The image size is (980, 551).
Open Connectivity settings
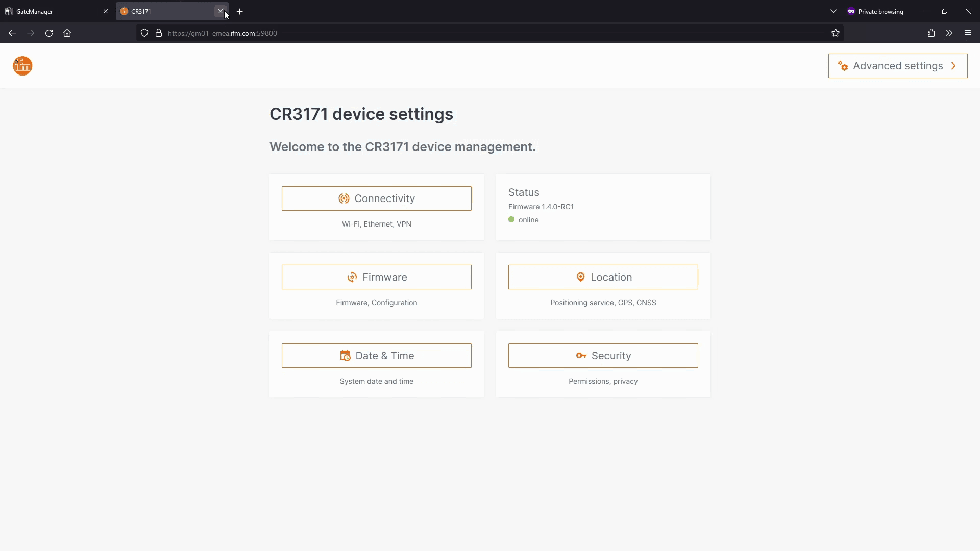point(376,198)
